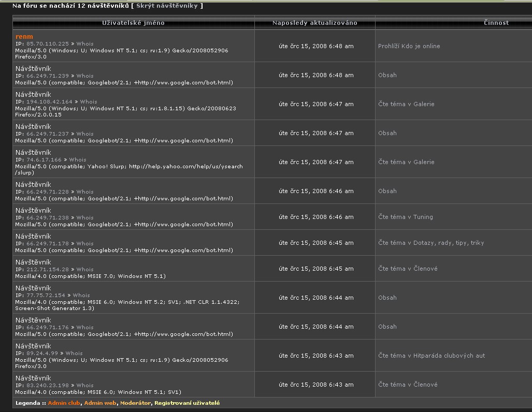Open Whois for IP 89.24.4.99
The width and height of the screenshot is (532, 412).
[x=74, y=354]
